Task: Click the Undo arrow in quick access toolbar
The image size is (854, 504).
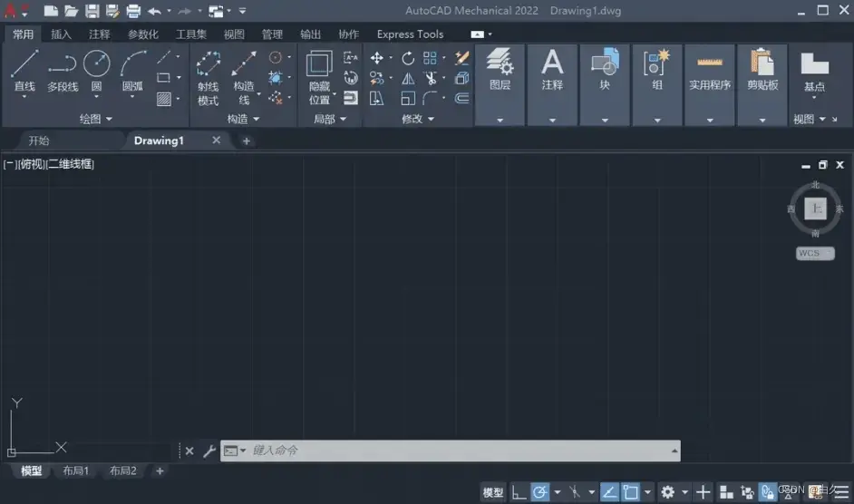Action: pyautogui.click(x=155, y=11)
